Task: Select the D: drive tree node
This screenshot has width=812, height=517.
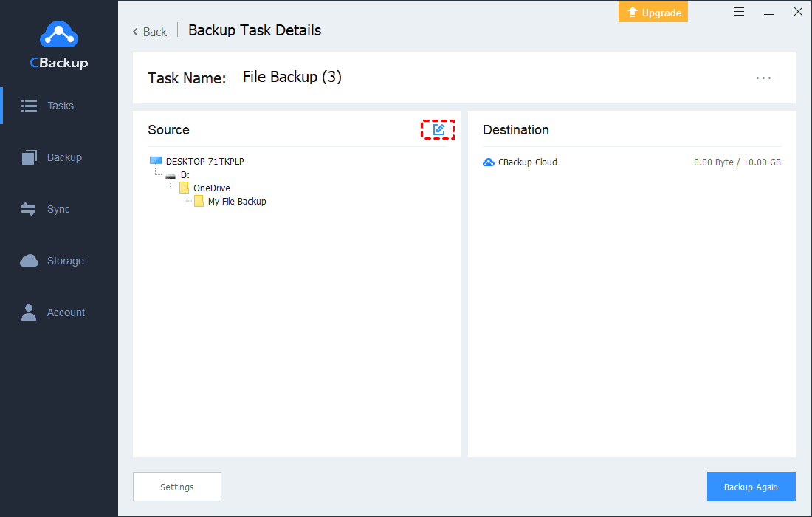Action: [x=185, y=175]
